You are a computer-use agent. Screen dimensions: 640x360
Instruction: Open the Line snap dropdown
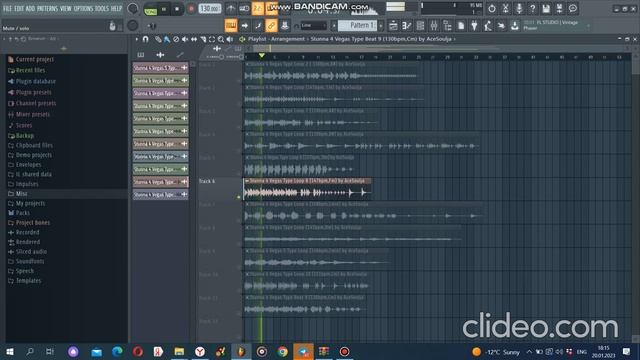pyautogui.click(x=313, y=26)
